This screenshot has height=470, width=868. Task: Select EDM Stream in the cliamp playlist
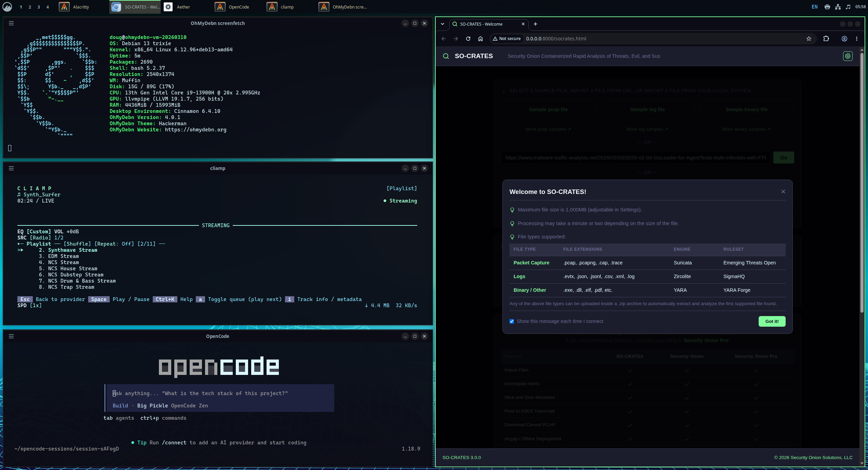coord(59,256)
